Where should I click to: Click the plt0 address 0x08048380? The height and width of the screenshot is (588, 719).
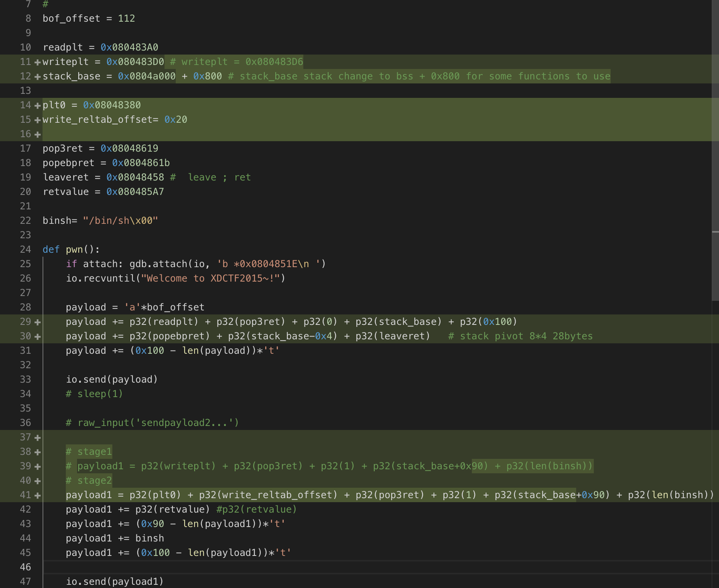click(112, 105)
